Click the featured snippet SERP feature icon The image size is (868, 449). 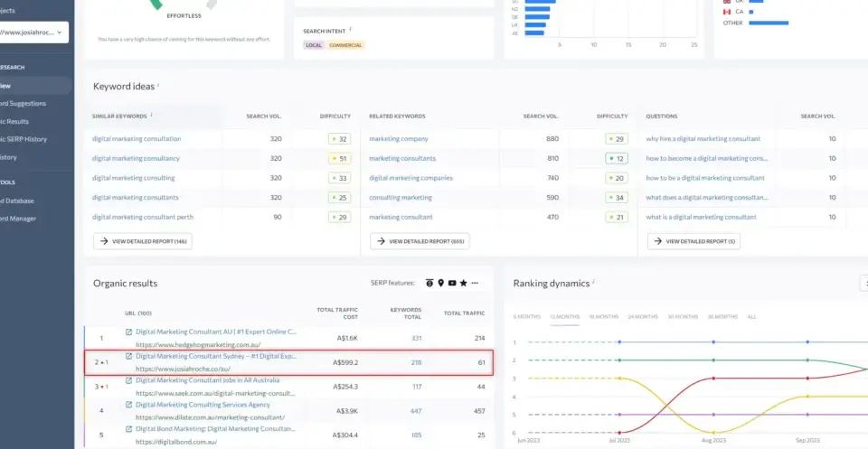[429, 283]
